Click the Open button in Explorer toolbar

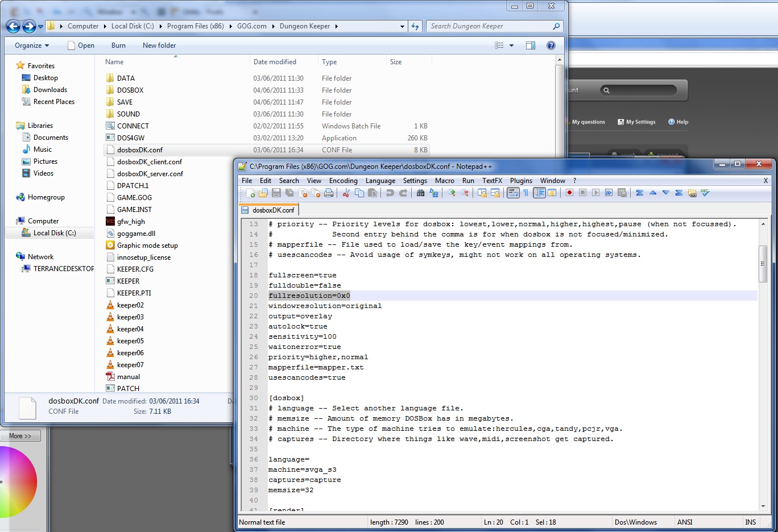pyautogui.click(x=81, y=45)
